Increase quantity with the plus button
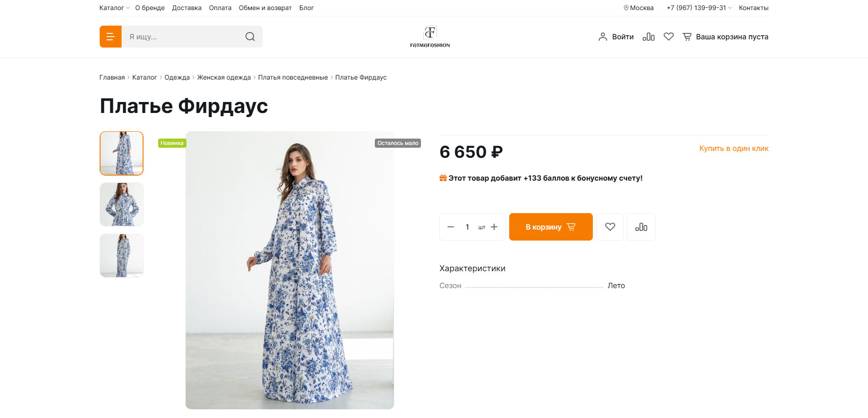The image size is (868, 418). (494, 227)
